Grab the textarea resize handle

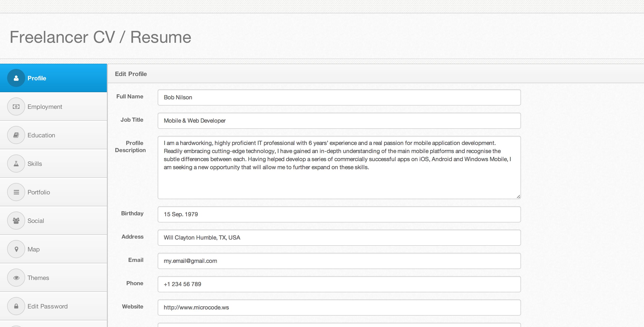tap(518, 197)
